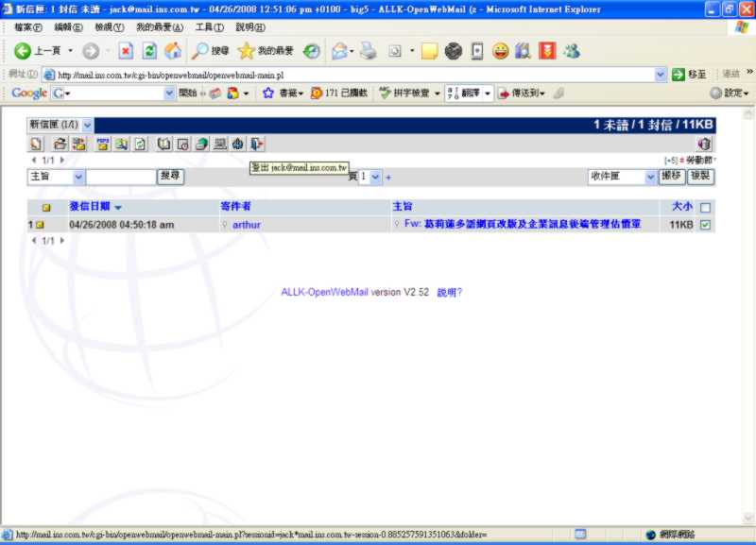Open the calendar icon in webmail toolbar
The width and height of the screenshot is (756, 545).
pyautogui.click(x=182, y=144)
